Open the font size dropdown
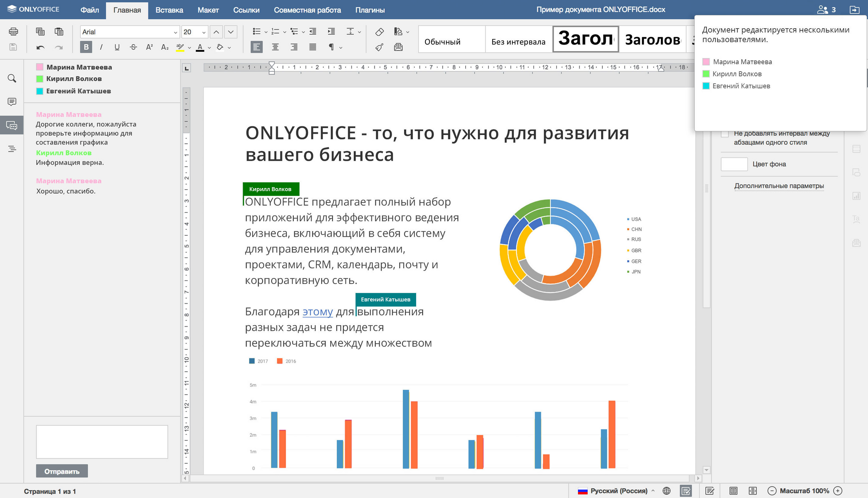The height and width of the screenshot is (498, 868). (204, 32)
